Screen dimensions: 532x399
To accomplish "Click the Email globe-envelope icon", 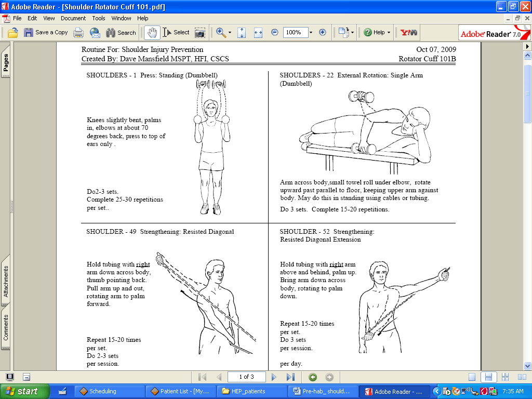I will [x=95, y=33].
